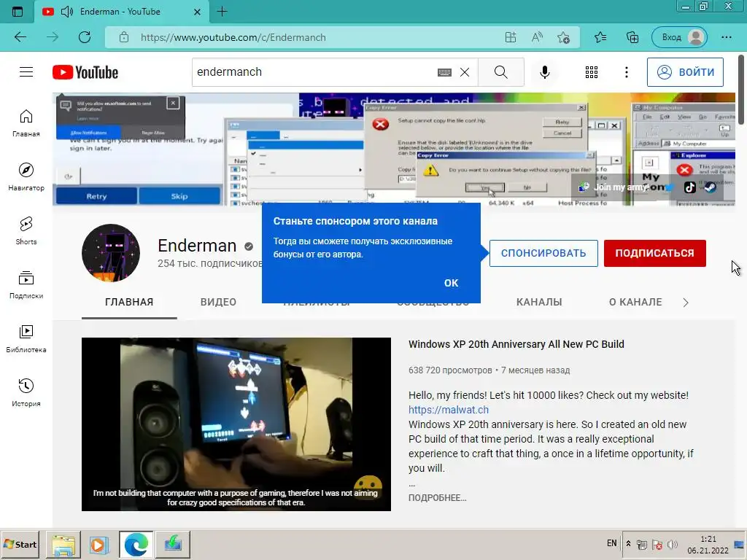Show more channel tabs with the right chevron
Screen dimensions: 747x560
pos(686,303)
